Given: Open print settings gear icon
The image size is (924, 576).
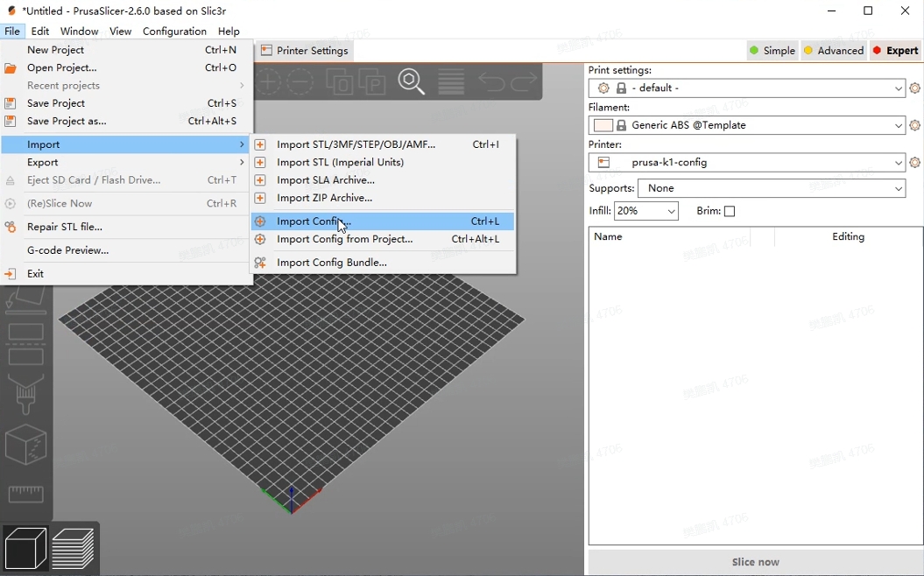Looking at the screenshot, I should (x=914, y=88).
